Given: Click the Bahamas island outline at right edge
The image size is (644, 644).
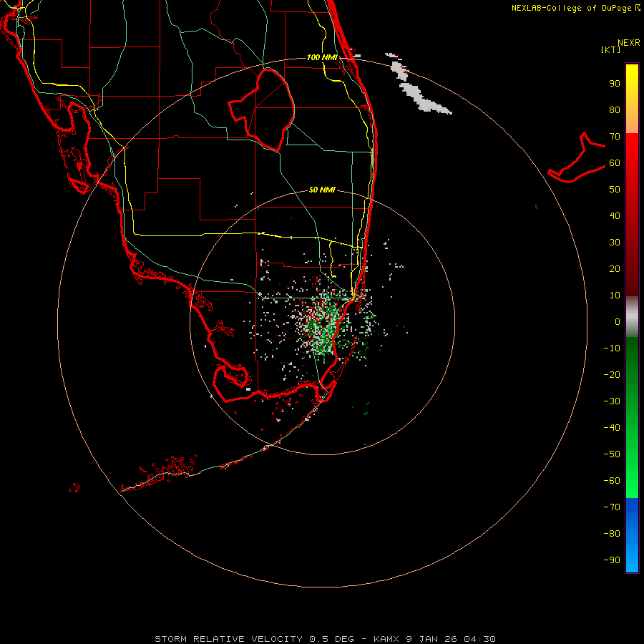Looking at the screenshot, I should pyautogui.click(x=577, y=157).
